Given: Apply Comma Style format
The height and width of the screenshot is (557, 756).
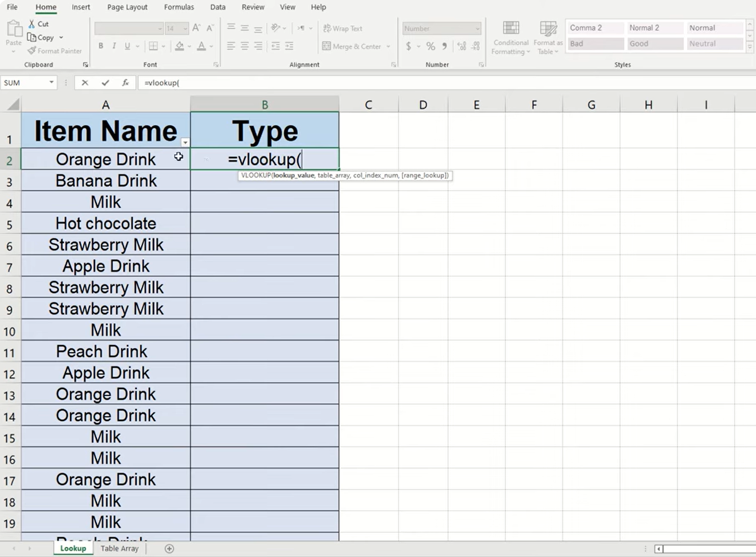Looking at the screenshot, I should pyautogui.click(x=444, y=46).
